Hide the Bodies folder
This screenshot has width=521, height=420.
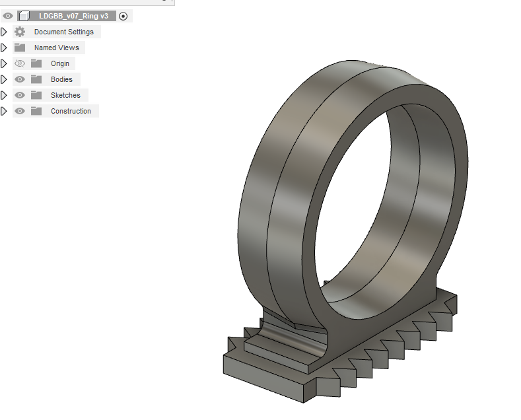coord(20,79)
